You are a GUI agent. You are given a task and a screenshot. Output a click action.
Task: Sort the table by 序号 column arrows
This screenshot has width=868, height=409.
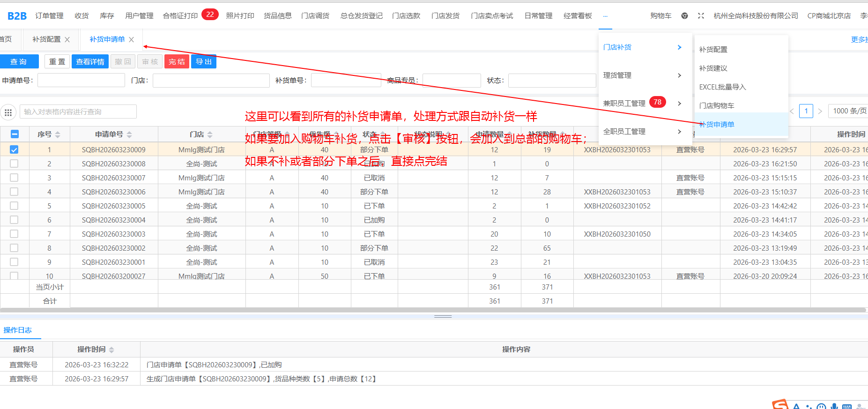[58, 134]
